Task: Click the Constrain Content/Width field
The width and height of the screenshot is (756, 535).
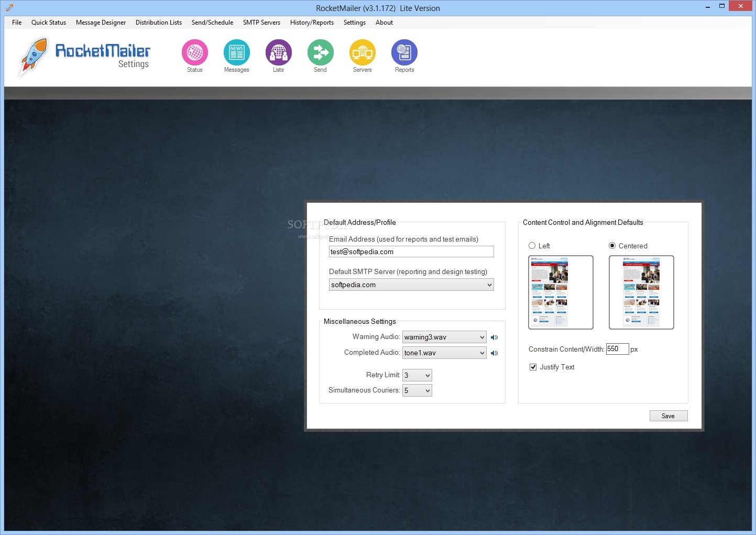Action: [x=617, y=349]
